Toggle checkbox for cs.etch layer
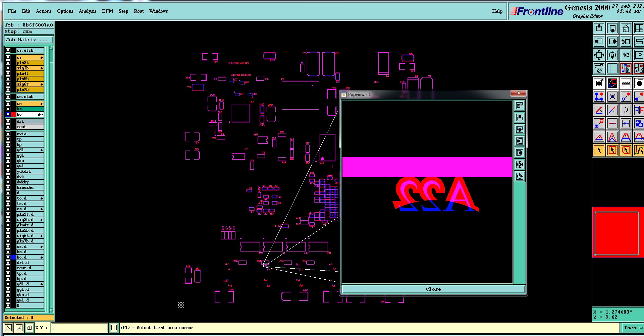Screen dimensions: 644x336 click(8, 50)
